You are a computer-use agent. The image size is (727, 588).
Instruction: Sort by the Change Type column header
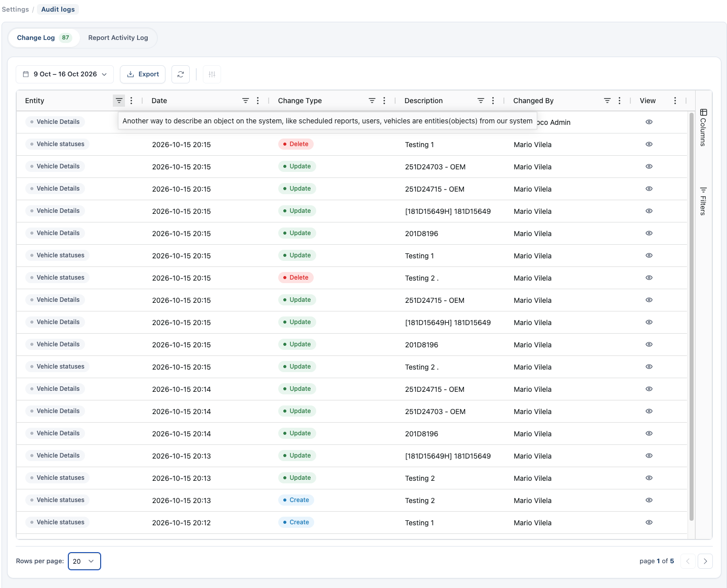[300, 101]
